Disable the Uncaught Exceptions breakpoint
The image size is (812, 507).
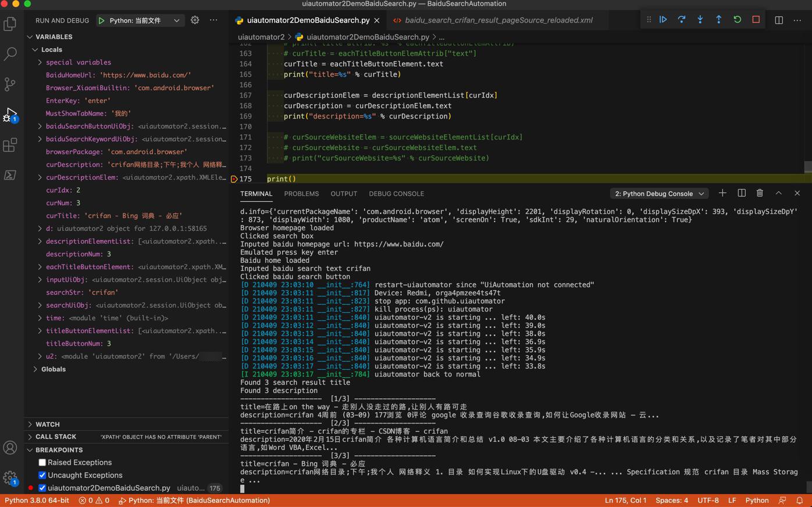click(x=42, y=476)
